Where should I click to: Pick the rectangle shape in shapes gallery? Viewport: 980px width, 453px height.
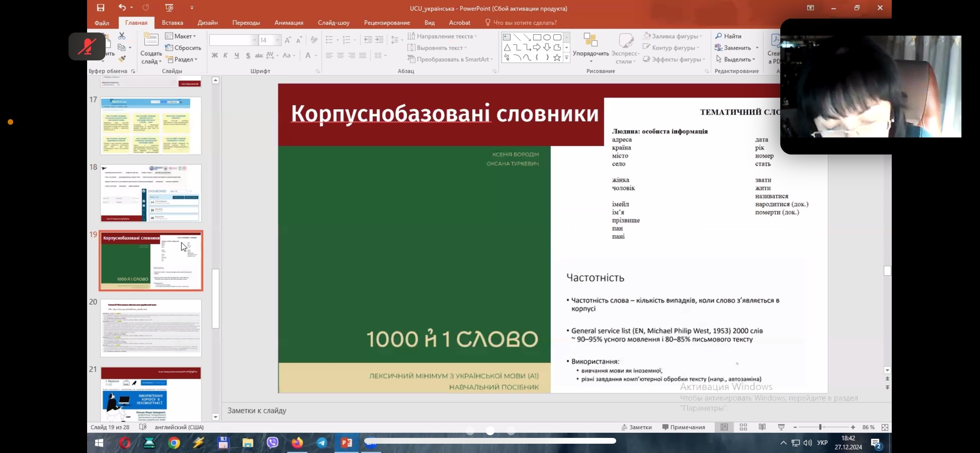coord(537,37)
